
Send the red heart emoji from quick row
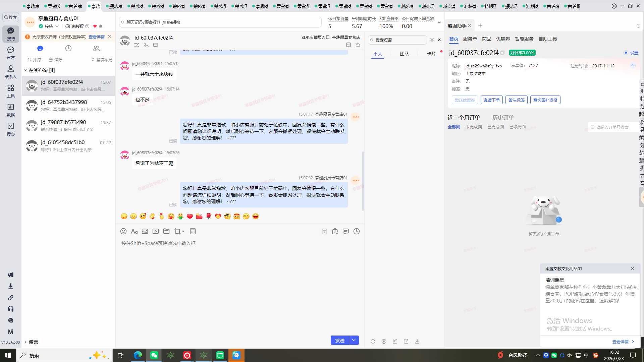pos(190,216)
